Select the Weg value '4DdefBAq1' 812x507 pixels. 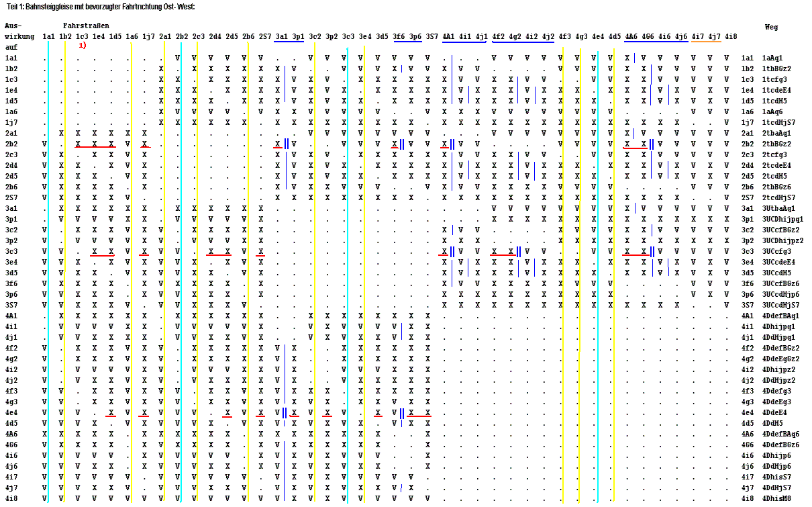coord(780,316)
